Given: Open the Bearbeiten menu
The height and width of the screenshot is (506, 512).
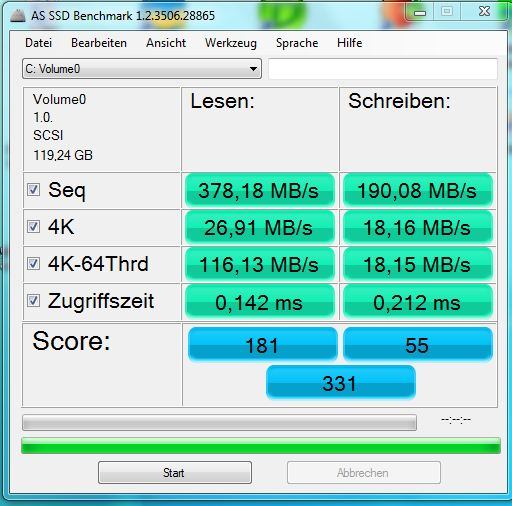Looking at the screenshot, I should [99, 43].
